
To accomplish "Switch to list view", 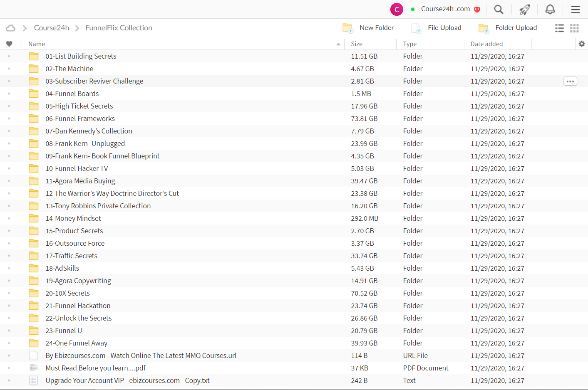I will tap(559, 28).
